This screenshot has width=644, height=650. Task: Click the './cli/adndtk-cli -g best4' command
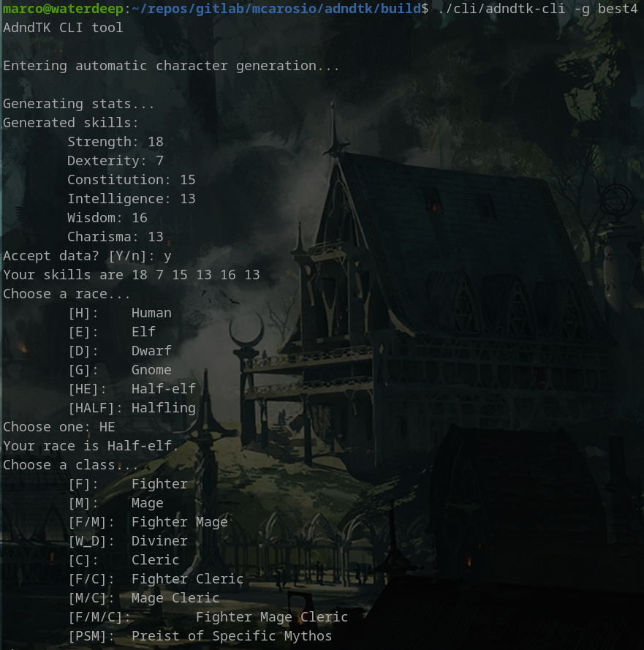(x=537, y=9)
